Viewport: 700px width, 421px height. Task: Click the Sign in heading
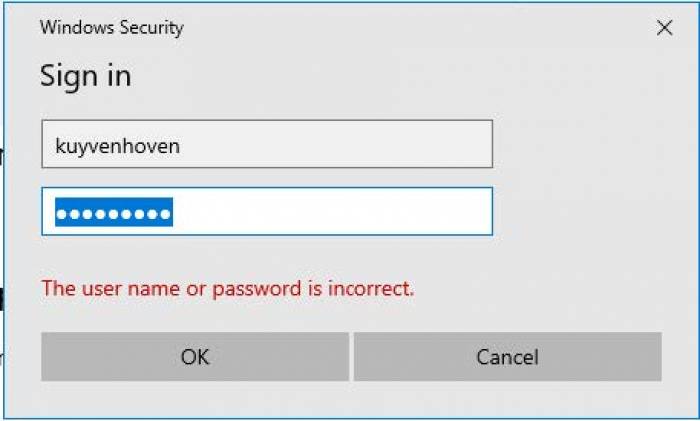coord(86,76)
